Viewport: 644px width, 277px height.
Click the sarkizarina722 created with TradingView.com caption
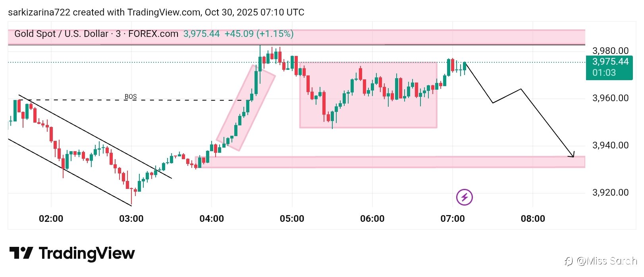click(156, 12)
